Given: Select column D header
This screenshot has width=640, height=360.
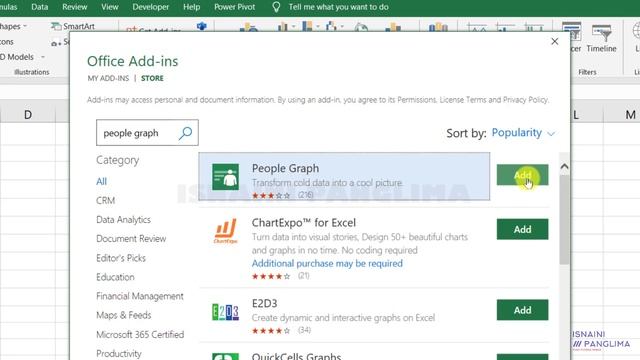Looking at the screenshot, I should tap(27, 115).
